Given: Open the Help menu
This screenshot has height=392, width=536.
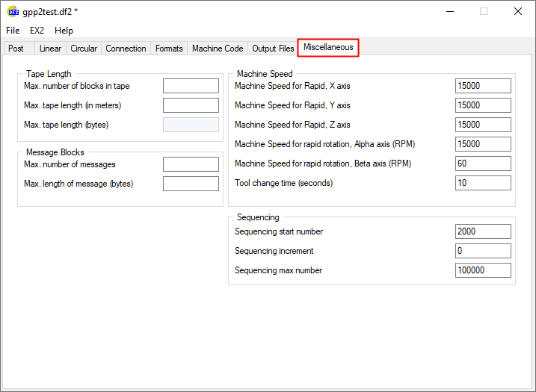Looking at the screenshot, I should pos(64,31).
